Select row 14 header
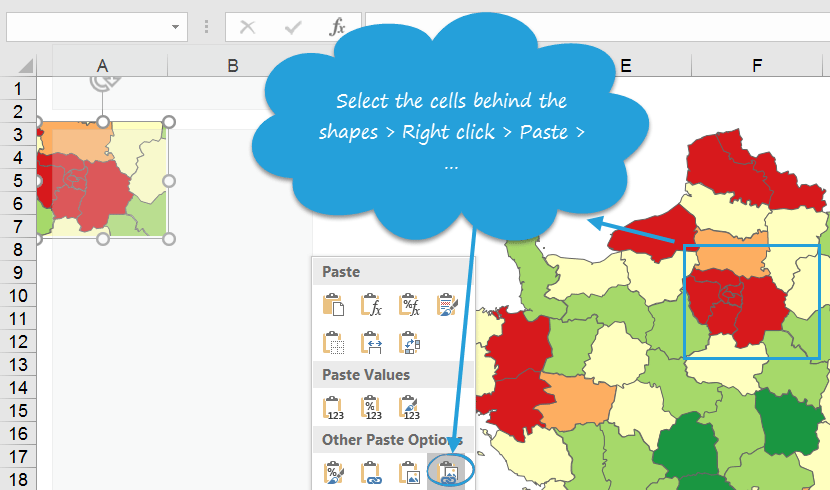The image size is (830, 490). click(x=18, y=387)
